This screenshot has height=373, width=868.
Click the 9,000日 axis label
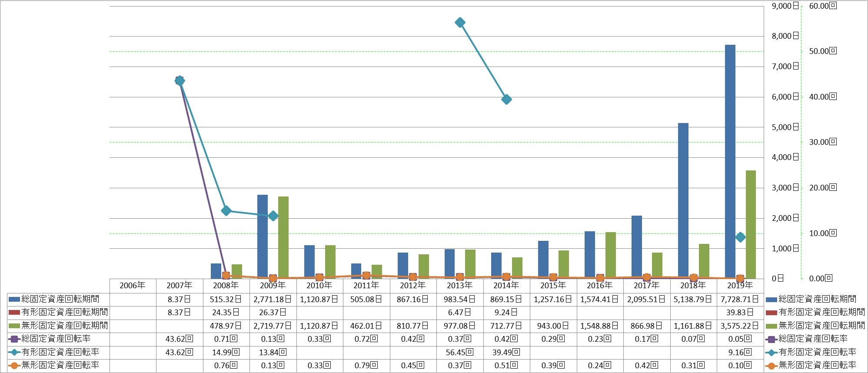tap(785, 6)
